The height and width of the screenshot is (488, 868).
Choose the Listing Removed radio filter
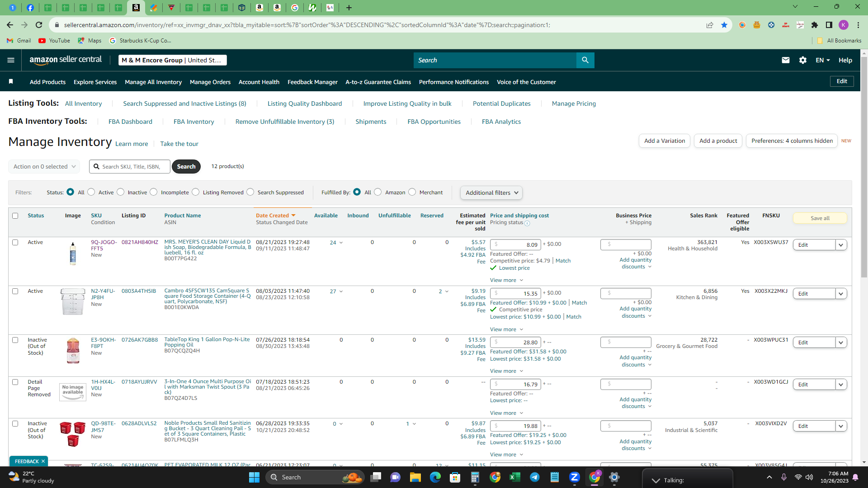point(196,192)
